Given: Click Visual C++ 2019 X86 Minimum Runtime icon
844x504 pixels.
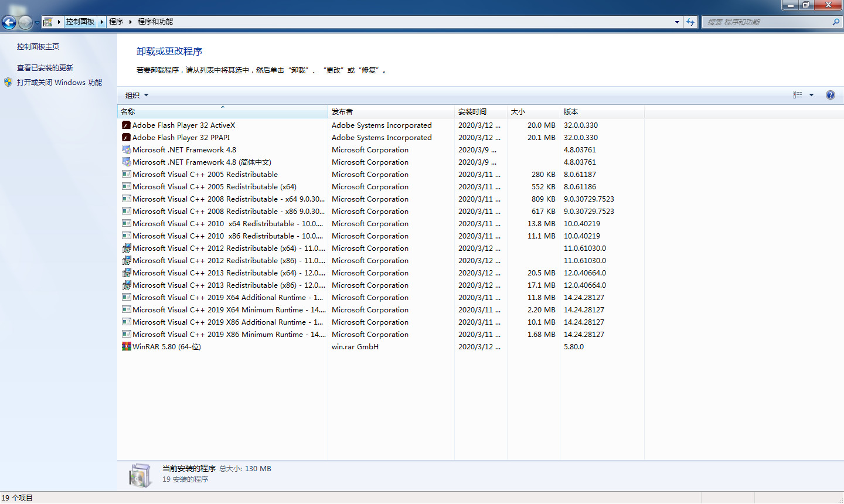Looking at the screenshot, I should (126, 334).
